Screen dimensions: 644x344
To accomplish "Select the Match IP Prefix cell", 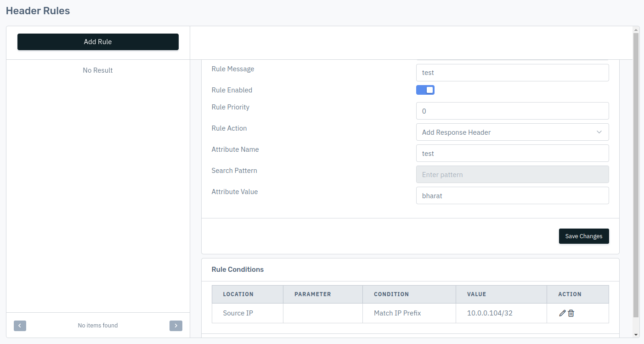I will (409, 313).
